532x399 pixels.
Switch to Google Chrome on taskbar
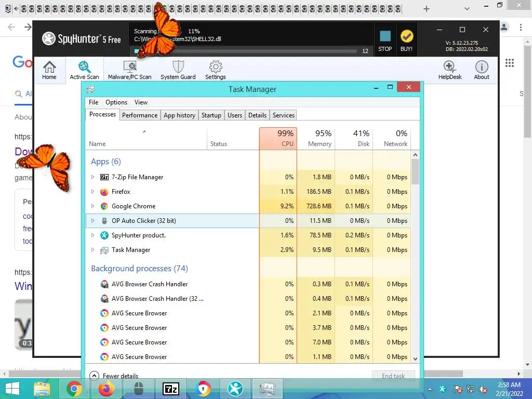click(x=74, y=389)
